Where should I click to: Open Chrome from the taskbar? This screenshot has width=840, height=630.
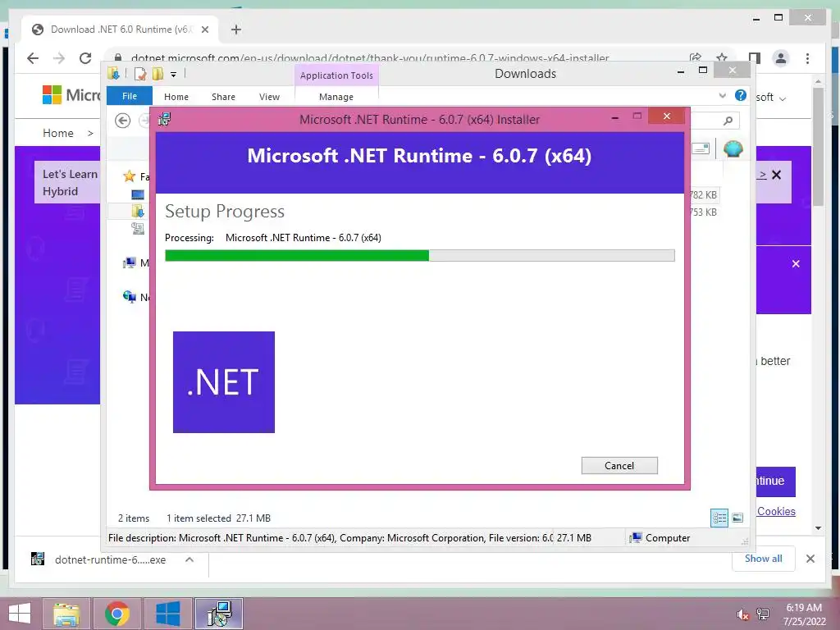pyautogui.click(x=116, y=614)
